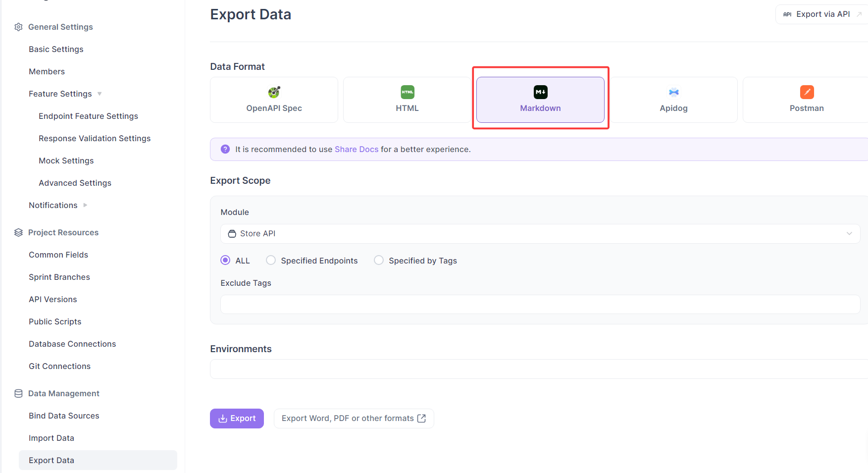Choose the Apidog export format icon
868x473 pixels.
click(673, 92)
